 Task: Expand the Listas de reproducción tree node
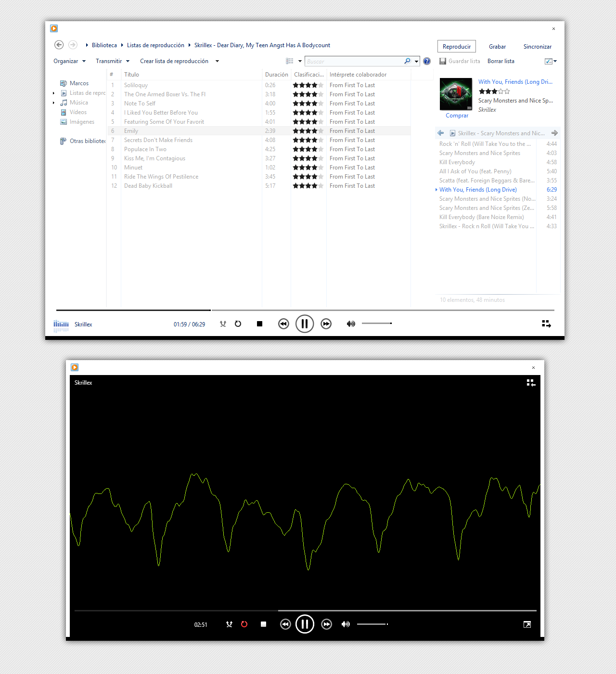pyautogui.click(x=54, y=93)
